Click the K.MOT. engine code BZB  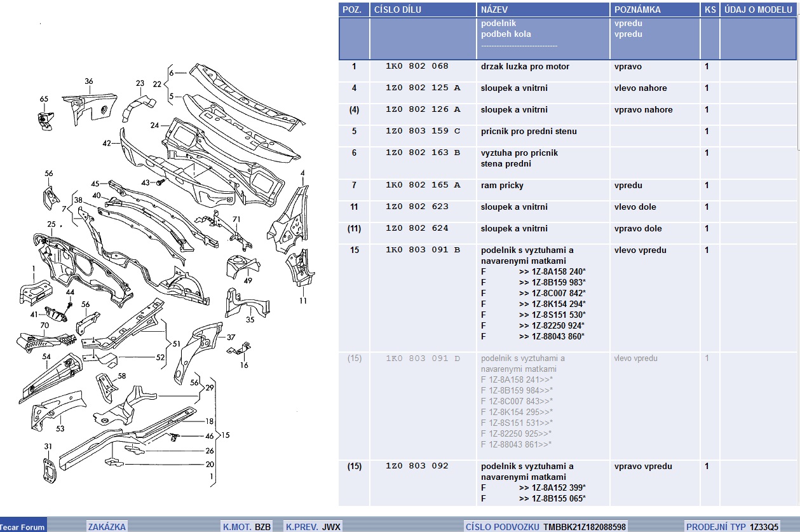coord(262,527)
